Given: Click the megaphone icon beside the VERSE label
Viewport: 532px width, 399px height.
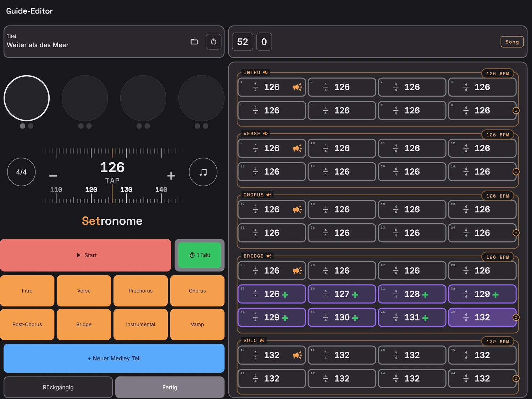Looking at the screenshot, I should [x=265, y=133].
